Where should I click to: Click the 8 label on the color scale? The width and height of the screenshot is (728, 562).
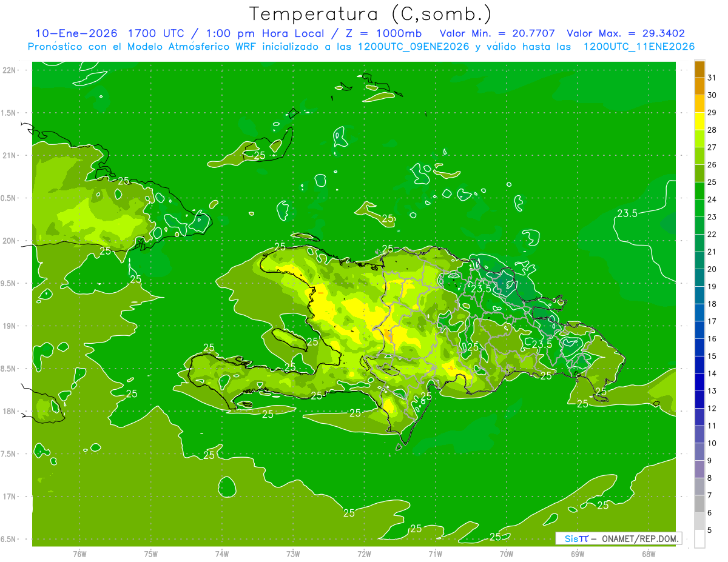[710, 478]
